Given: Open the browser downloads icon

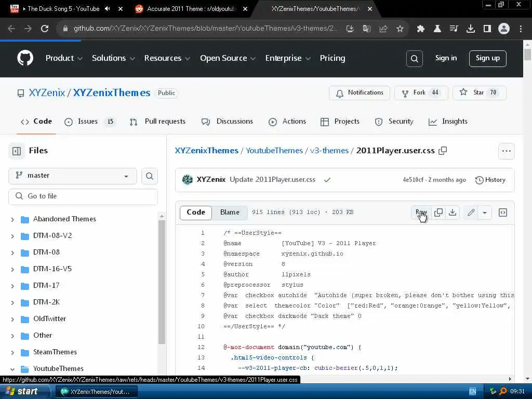Looking at the screenshot, I should (x=471, y=29).
